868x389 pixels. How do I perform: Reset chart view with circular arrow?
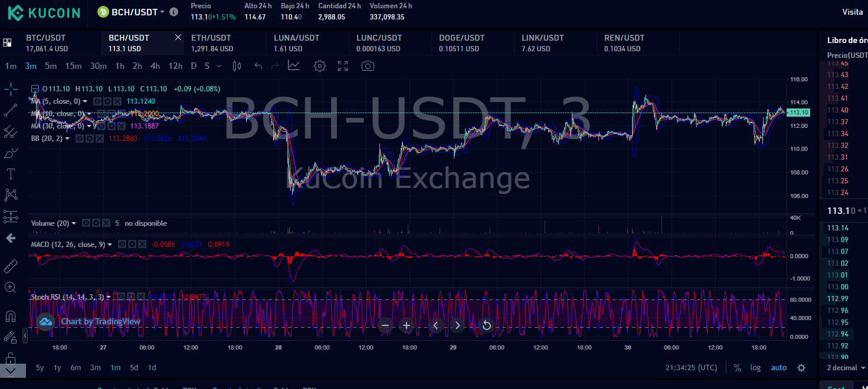(486, 325)
